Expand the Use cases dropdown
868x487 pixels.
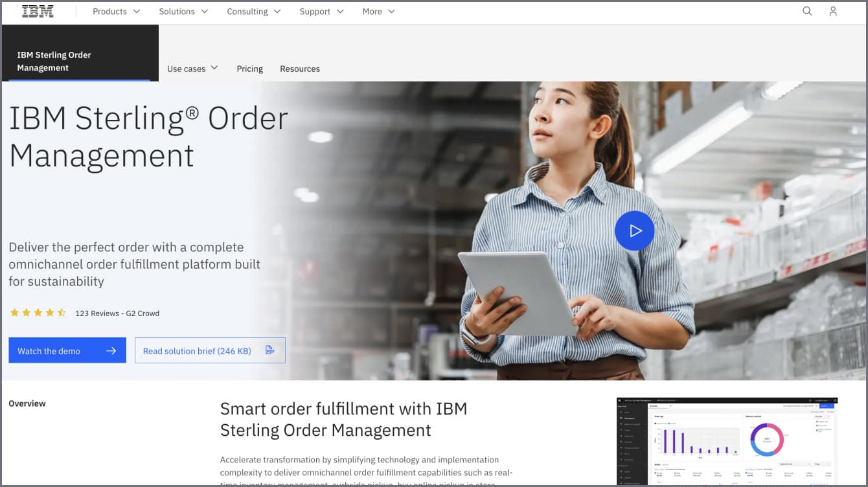pos(192,69)
